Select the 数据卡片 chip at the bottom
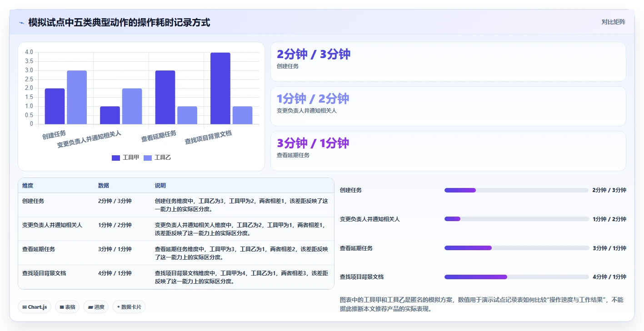The image size is (644, 331). click(129, 307)
